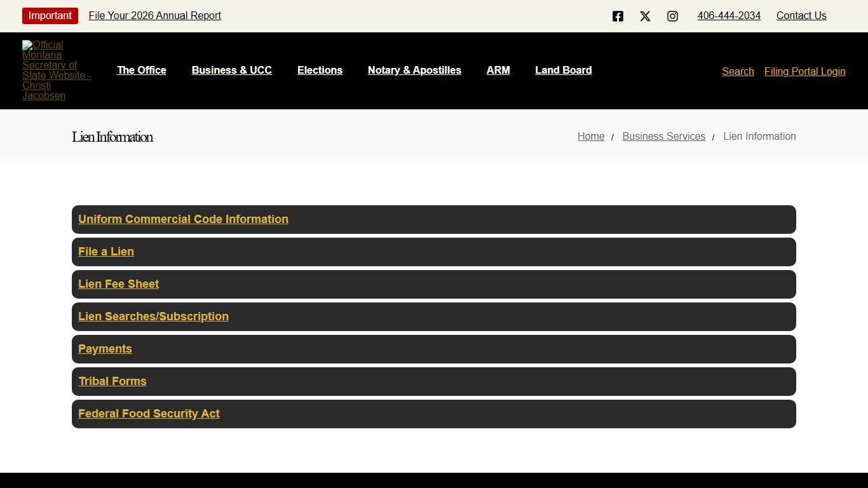Open the Payments accordion section
This screenshot has width=868, height=488.
pos(105,349)
